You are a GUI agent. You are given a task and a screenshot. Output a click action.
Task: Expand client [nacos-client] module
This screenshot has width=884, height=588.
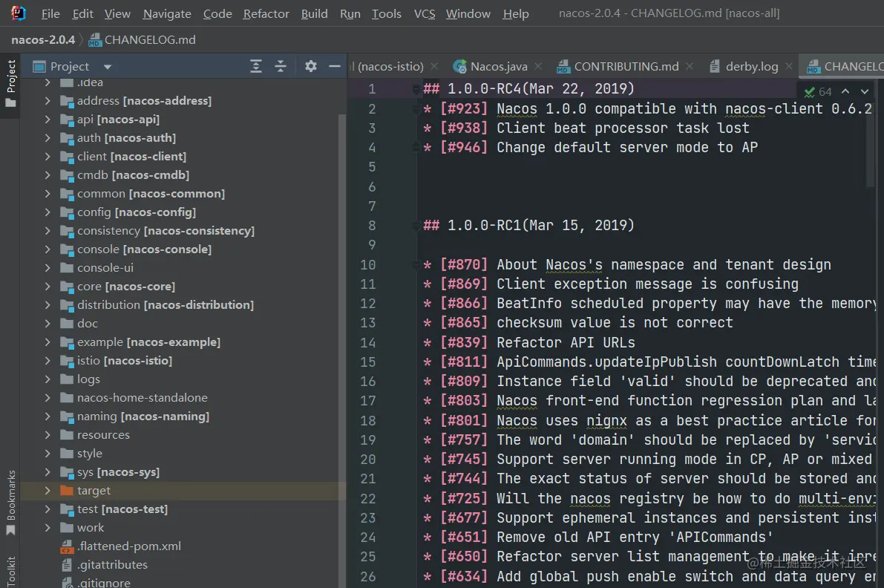[48, 157]
